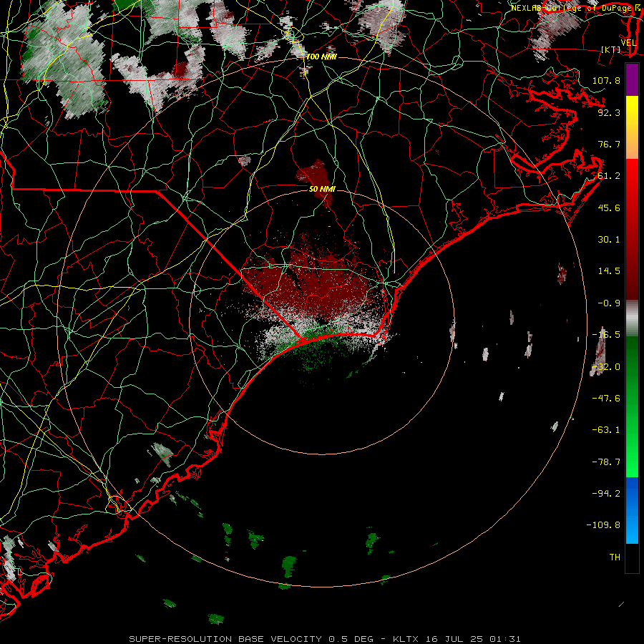Screen dimensions: 644x644
Task: Click the 76.7 scale value
Action: click(x=609, y=144)
